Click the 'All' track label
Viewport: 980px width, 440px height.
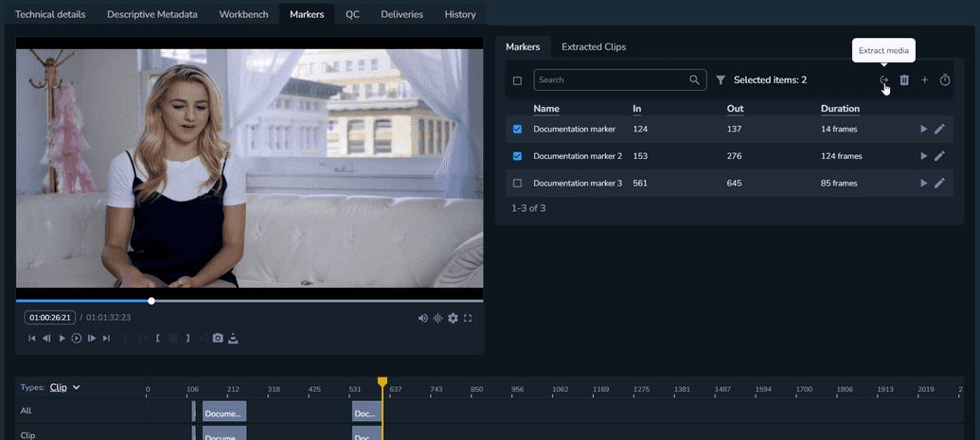coord(26,412)
